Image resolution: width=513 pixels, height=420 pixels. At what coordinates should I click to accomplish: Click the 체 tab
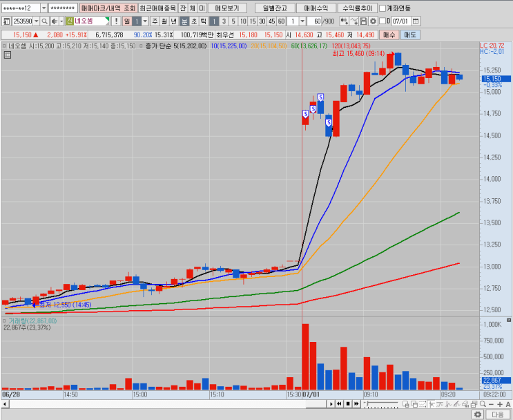(193, 8)
